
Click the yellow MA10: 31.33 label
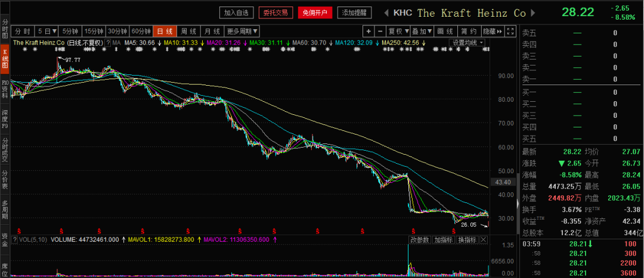click(181, 42)
